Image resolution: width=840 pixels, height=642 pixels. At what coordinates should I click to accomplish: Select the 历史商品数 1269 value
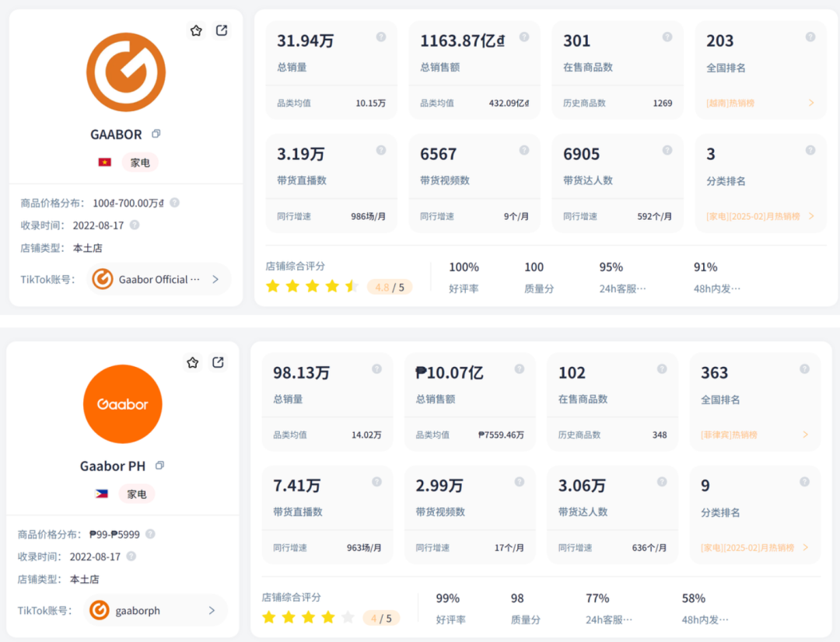pos(663,103)
